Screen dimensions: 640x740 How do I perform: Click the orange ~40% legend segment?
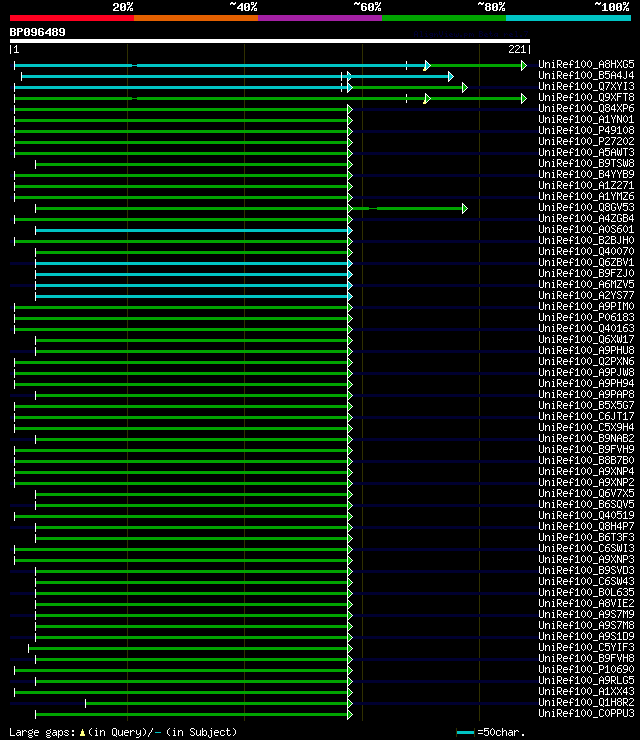tap(196, 18)
